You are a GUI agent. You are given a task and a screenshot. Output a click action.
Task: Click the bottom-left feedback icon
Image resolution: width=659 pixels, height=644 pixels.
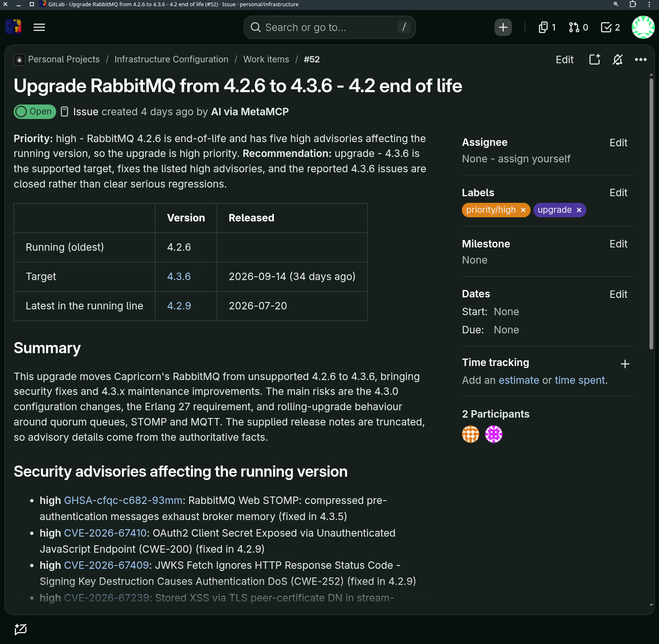point(21,629)
